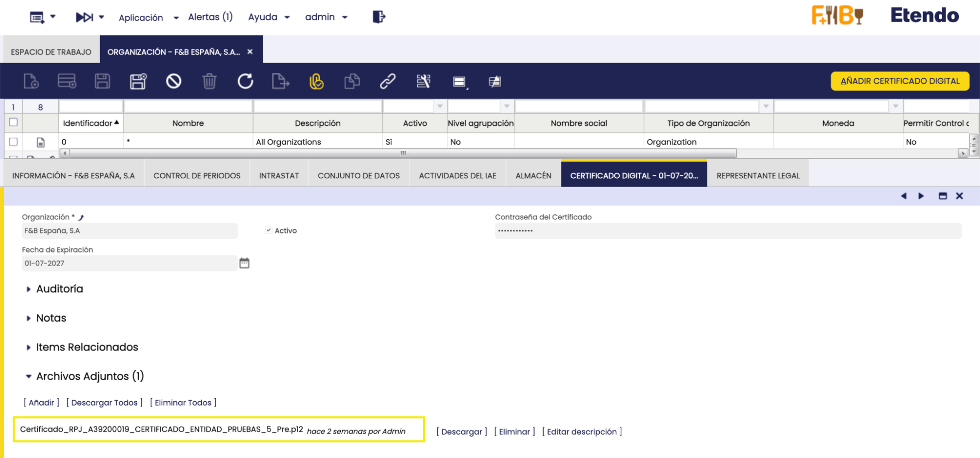Switch to the Representante Legal tab
Screen dimensions: 980x458
tap(757, 175)
